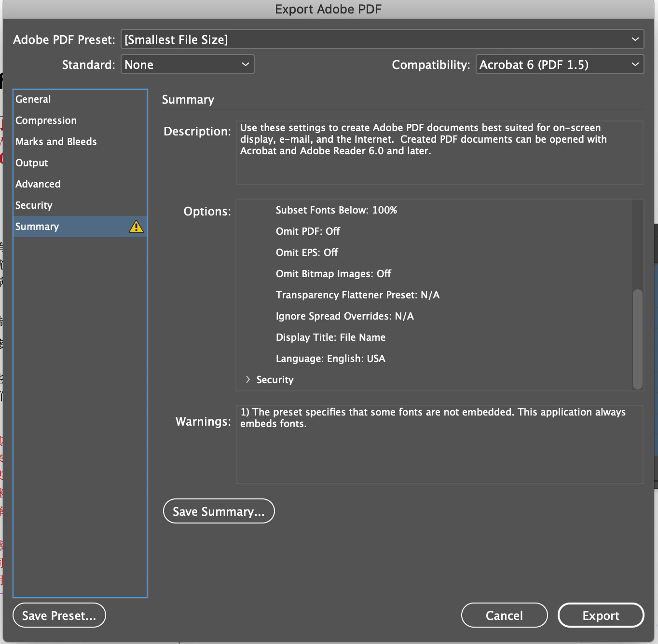Click the Export button
Image resolution: width=658 pixels, height=644 pixels.
click(601, 615)
